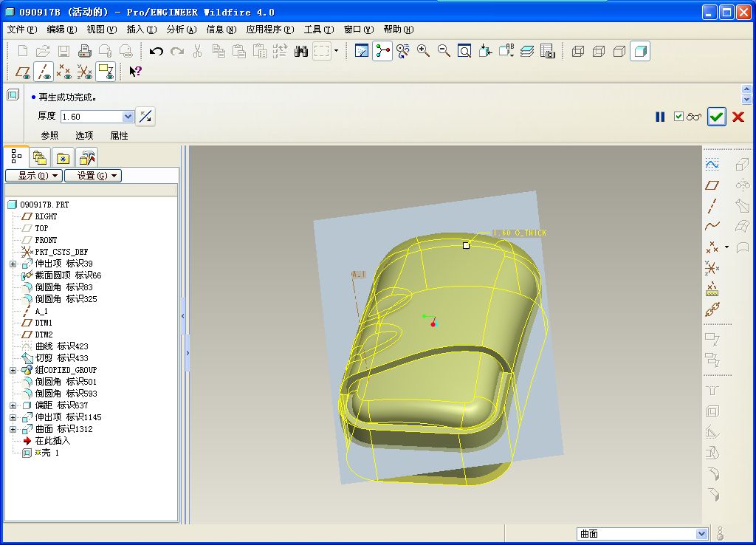Click the New file icon

pos(23,51)
